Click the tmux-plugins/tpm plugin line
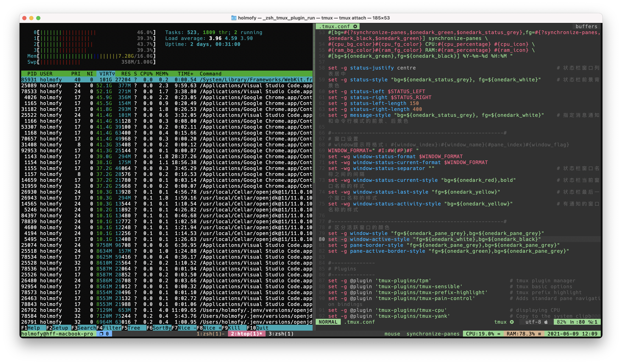Viewport: 622px width, 364px height. tap(380, 281)
